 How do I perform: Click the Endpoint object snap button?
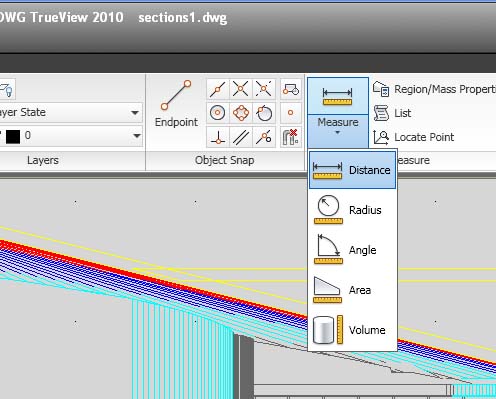coord(176,104)
